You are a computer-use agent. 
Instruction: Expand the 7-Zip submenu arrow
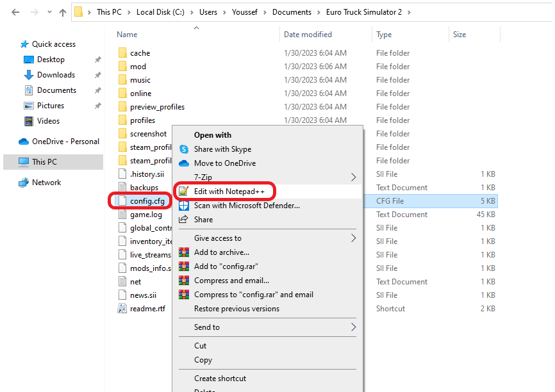(x=353, y=177)
